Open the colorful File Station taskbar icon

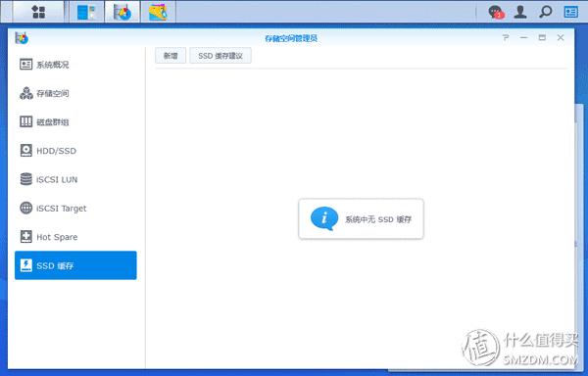[x=158, y=12]
